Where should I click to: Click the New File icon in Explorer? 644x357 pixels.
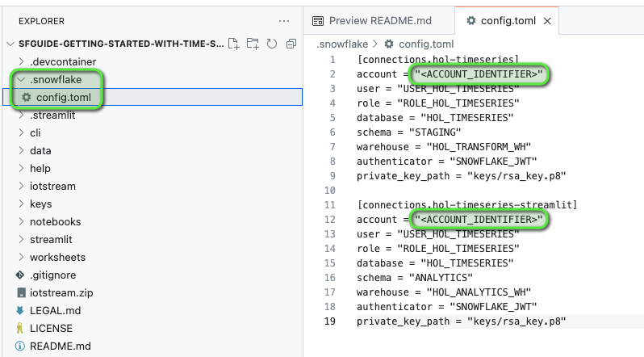tap(234, 44)
